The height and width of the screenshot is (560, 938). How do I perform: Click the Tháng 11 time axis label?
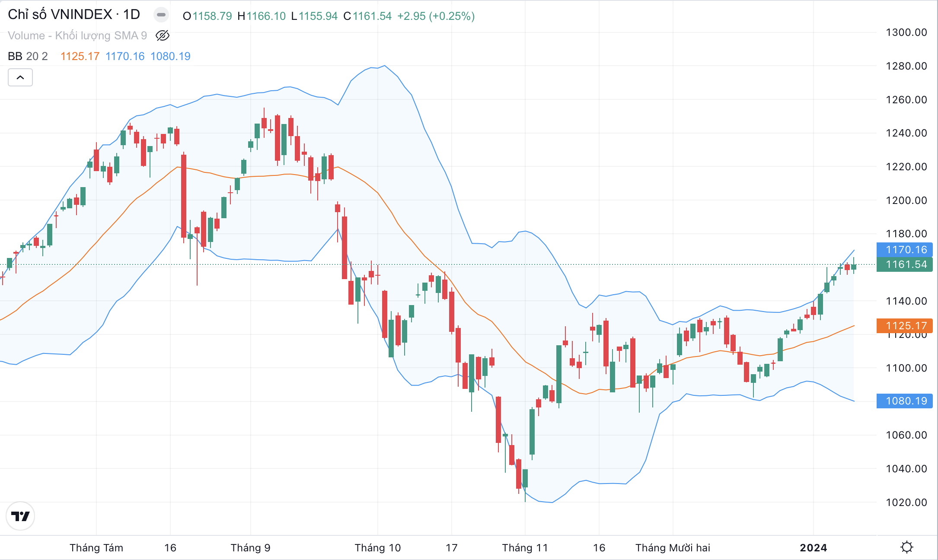coord(525,548)
